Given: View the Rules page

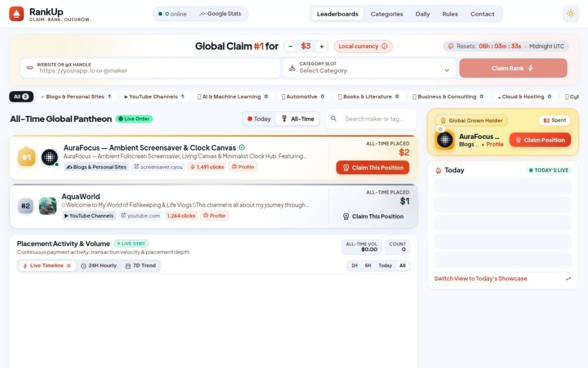Looking at the screenshot, I should tap(450, 14).
